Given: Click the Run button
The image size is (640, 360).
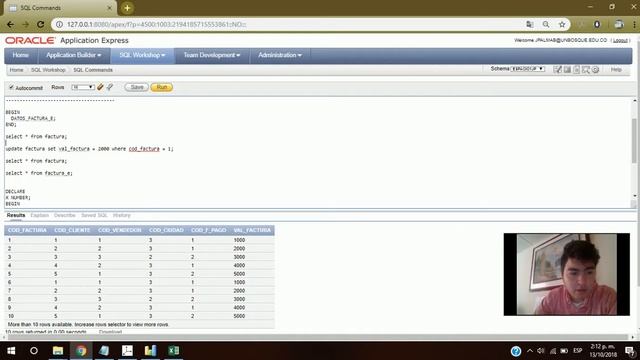Looking at the screenshot, I should point(162,87).
